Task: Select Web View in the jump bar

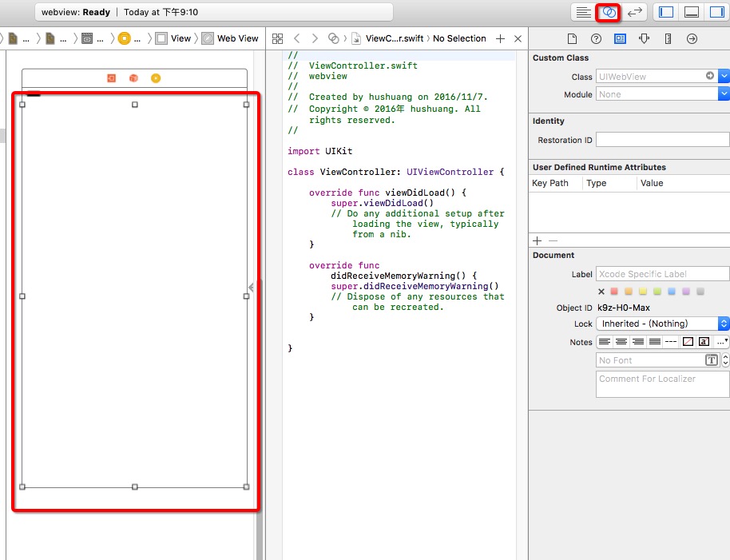Action: click(x=231, y=38)
